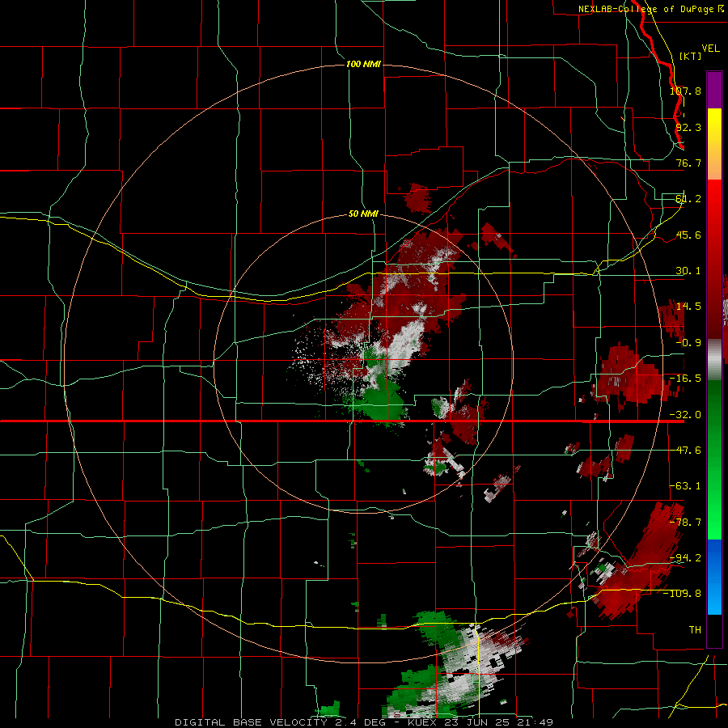
Task: Click the 14.5 velocity scale value
Action: pos(688,307)
